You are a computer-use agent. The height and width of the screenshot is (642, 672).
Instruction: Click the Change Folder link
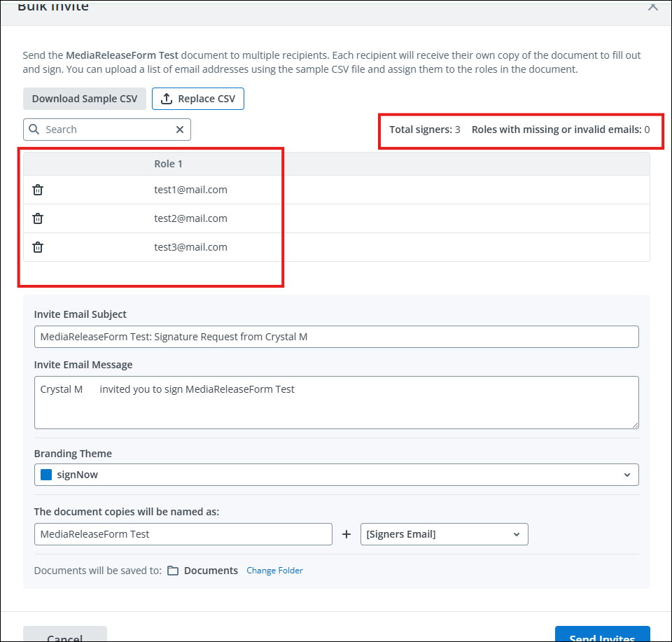274,571
